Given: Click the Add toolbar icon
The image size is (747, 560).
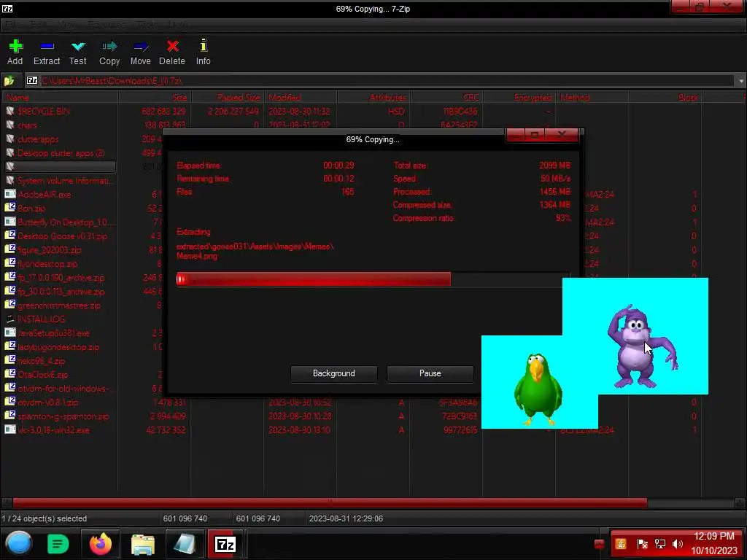Looking at the screenshot, I should click(x=15, y=46).
